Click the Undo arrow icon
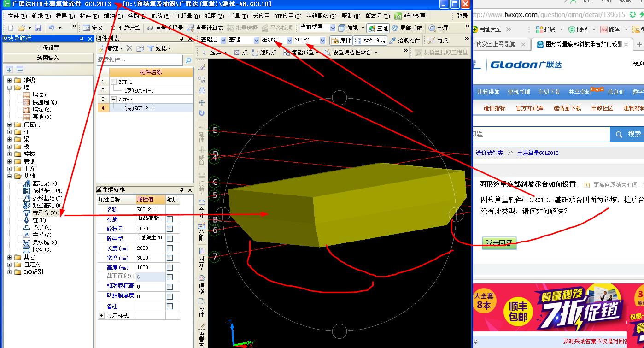 pyautogui.click(x=51, y=28)
